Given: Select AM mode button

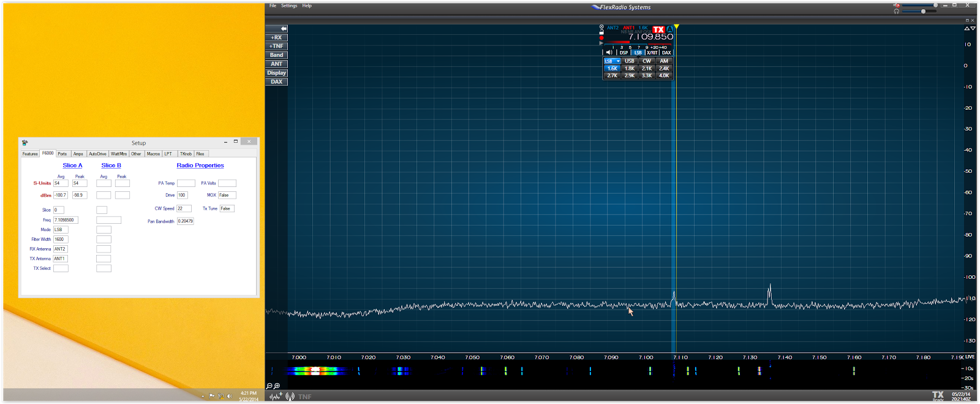Looking at the screenshot, I should click(x=664, y=61).
